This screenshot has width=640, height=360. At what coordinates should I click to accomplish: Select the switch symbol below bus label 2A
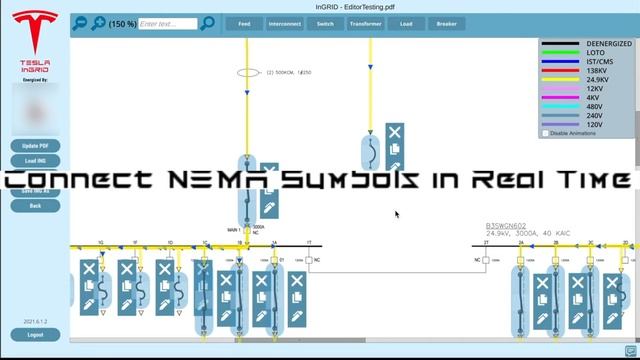click(520, 301)
